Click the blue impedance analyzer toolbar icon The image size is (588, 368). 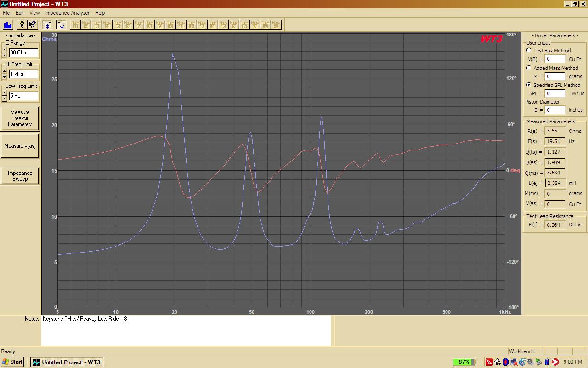pyautogui.click(x=8, y=24)
